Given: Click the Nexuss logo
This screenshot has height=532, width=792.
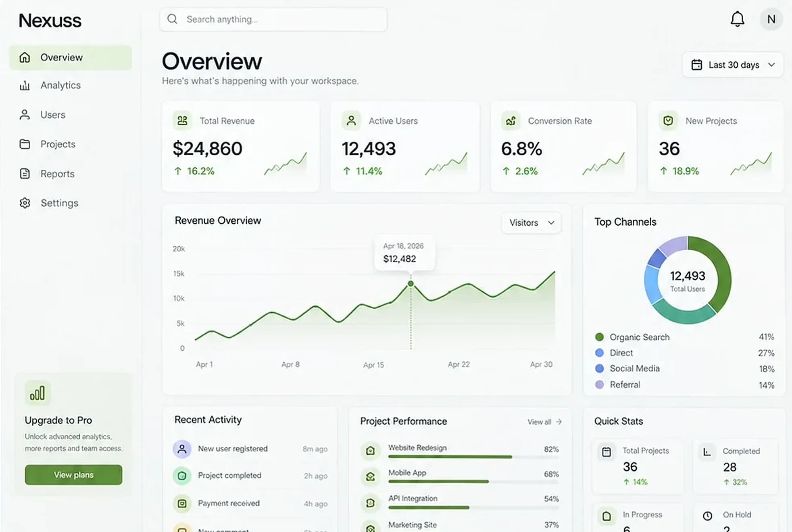Looking at the screenshot, I should pyautogui.click(x=50, y=21).
